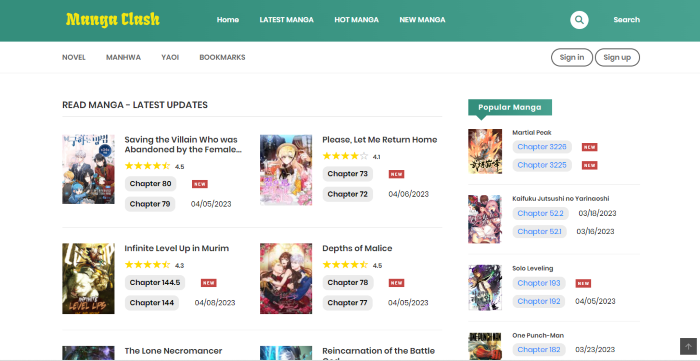Click the Manga Clash logo
Image resolution: width=700 pixels, height=361 pixels.
pyautogui.click(x=112, y=20)
